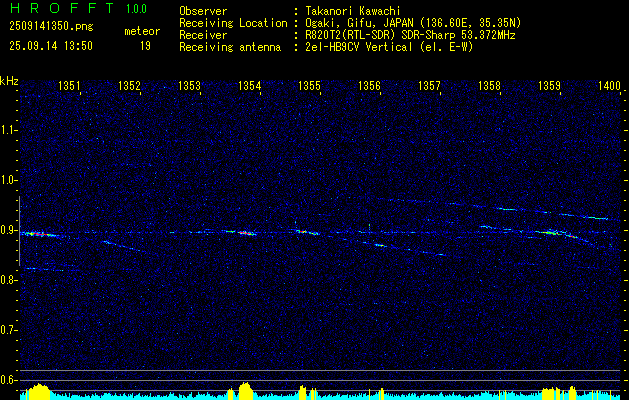Viewport: 629px width, 400px height.
Task: Click the bright meteor echo near 1354
Action: (246, 233)
